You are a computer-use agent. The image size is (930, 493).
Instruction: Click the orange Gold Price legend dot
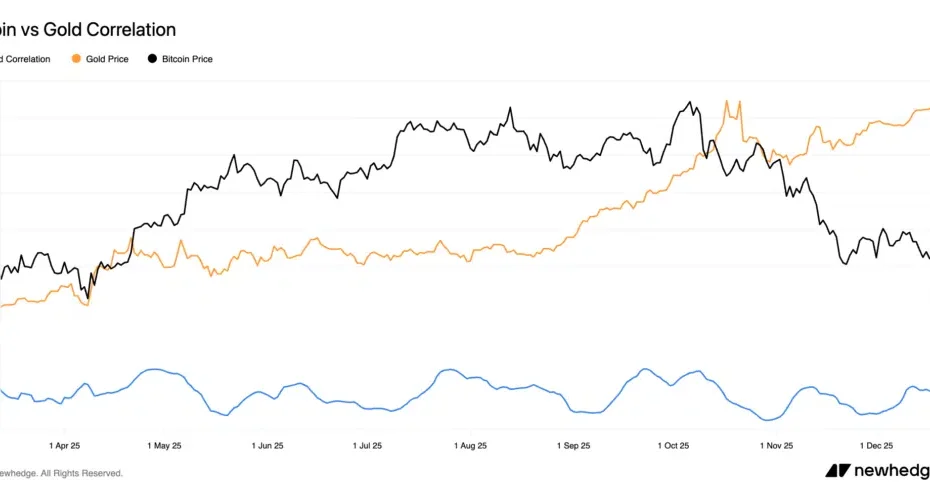(x=76, y=59)
